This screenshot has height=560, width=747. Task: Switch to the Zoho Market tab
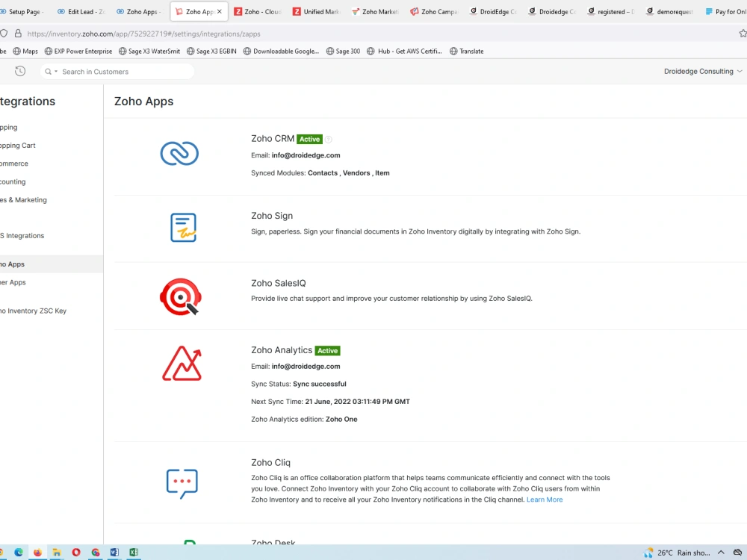[375, 11]
